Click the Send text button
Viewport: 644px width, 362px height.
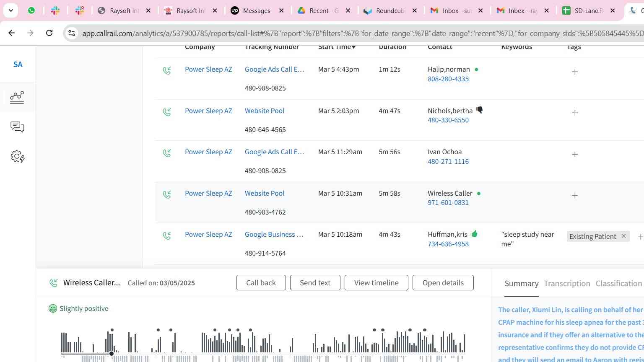pyautogui.click(x=315, y=283)
